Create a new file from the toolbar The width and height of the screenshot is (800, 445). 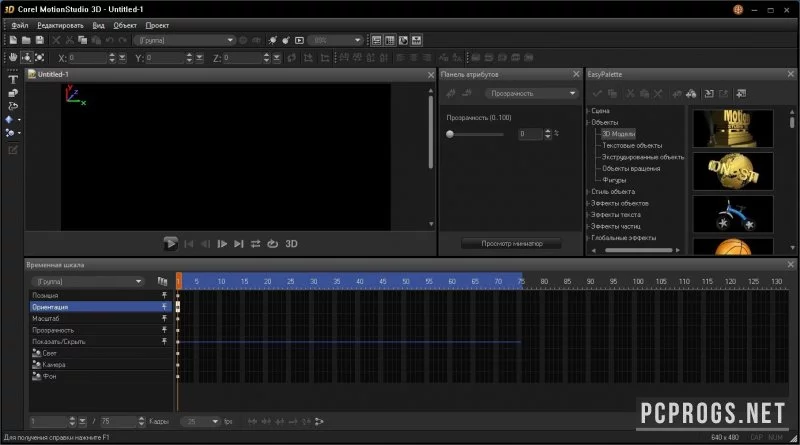13,40
